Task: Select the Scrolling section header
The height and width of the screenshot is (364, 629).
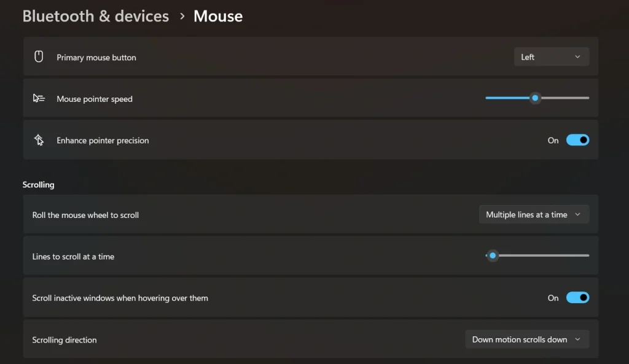Action: [38, 184]
